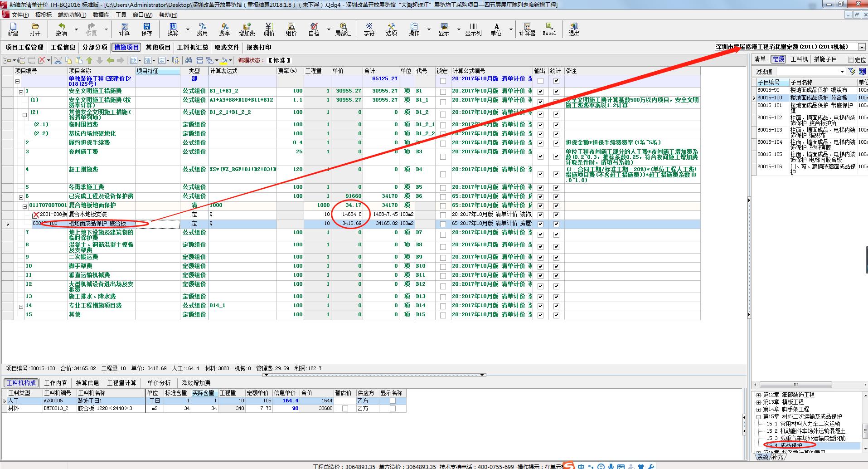Expand 第12章 细部装饰工程 in chapter tree

coord(758,395)
